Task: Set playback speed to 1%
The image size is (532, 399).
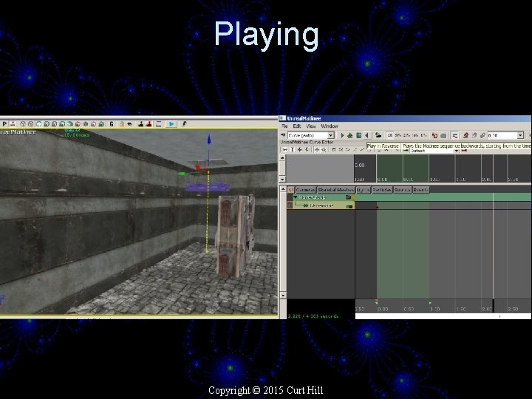Action: [423, 135]
